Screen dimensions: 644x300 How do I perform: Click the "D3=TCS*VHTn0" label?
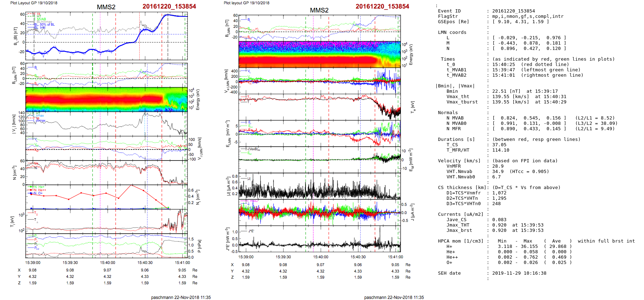tap(463, 204)
